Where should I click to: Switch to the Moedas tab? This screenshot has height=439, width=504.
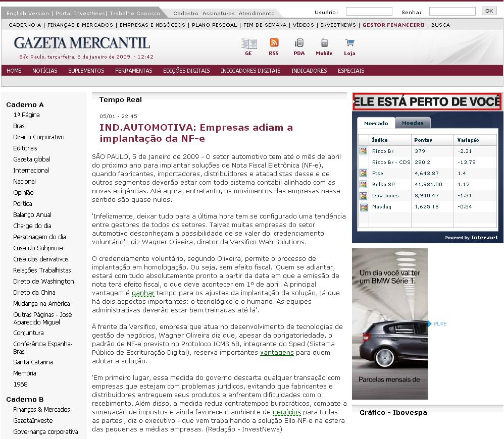(x=412, y=123)
